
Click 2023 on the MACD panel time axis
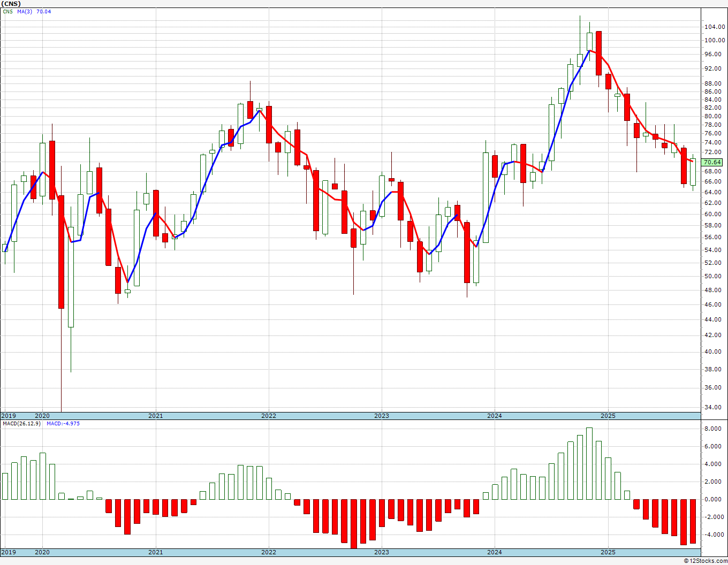pos(382,552)
